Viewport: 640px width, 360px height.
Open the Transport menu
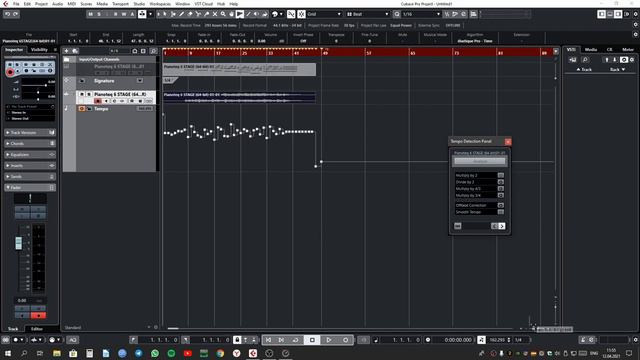pos(120,4)
